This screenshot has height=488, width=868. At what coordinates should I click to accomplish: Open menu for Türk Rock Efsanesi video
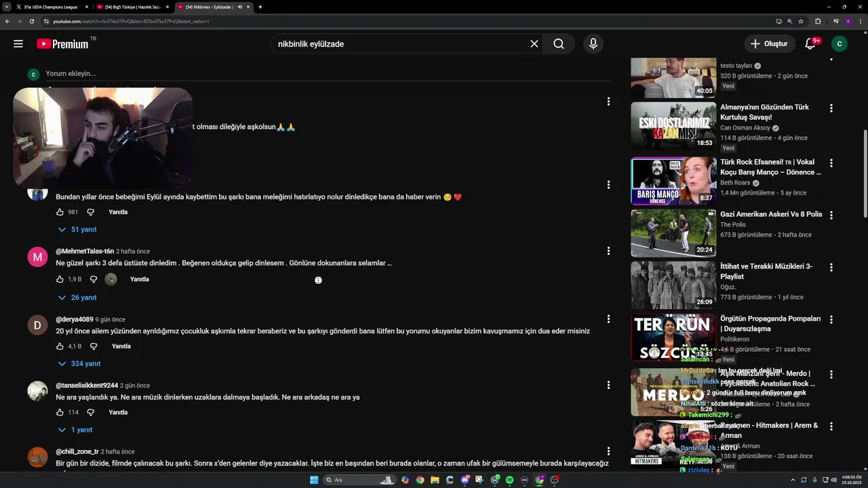coord(831,163)
